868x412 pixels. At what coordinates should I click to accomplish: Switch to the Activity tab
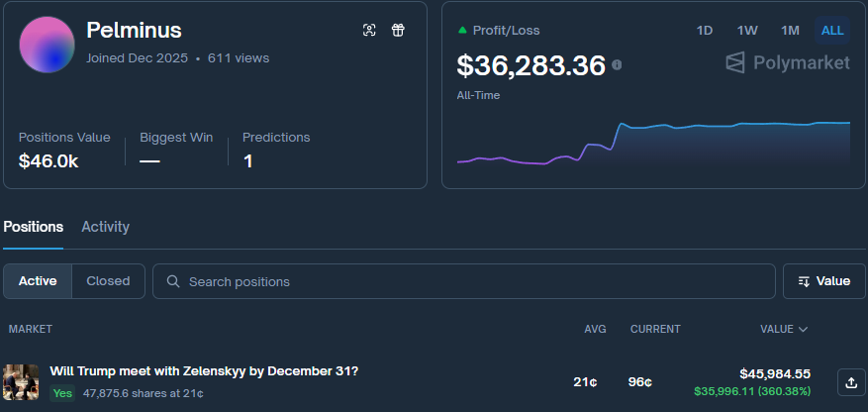pyautogui.click(x=105, y=227)
